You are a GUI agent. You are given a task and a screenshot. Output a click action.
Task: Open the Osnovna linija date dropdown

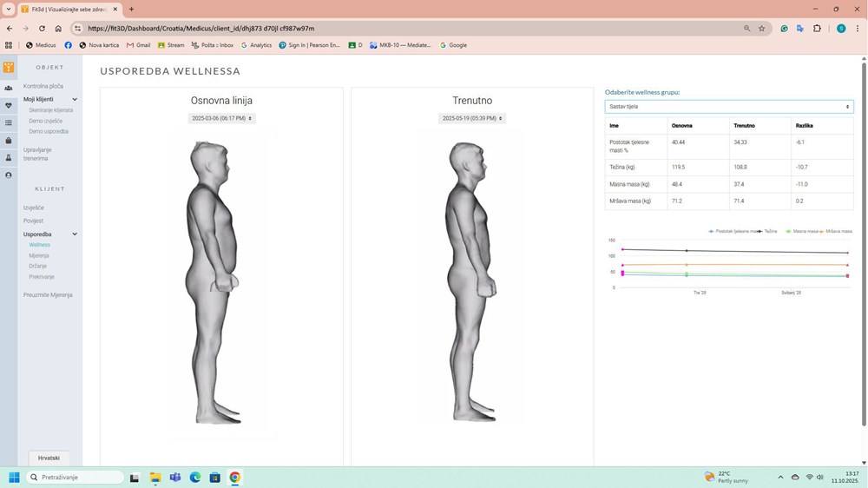(x=221, y=118)
